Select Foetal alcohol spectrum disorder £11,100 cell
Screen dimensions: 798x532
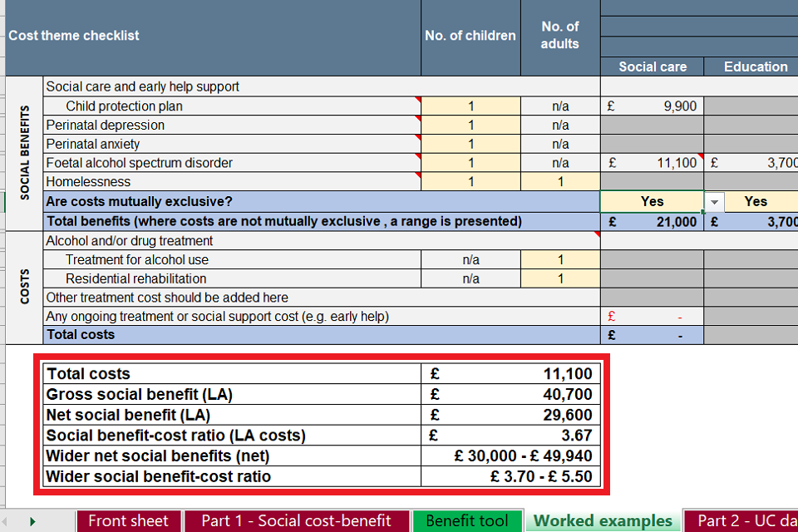click(x=652, y=164)
